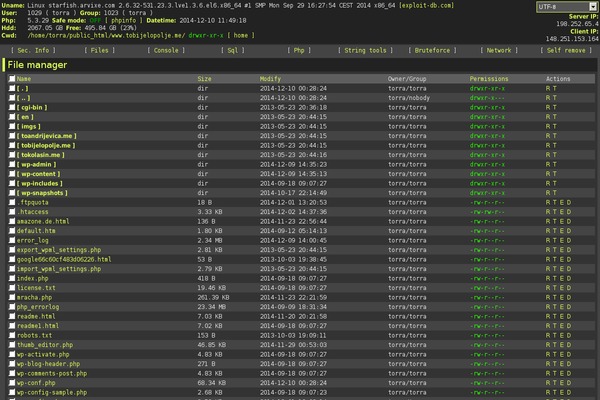Open String tools section
Viewport: 600px width, 400px height.
[365, 50]
